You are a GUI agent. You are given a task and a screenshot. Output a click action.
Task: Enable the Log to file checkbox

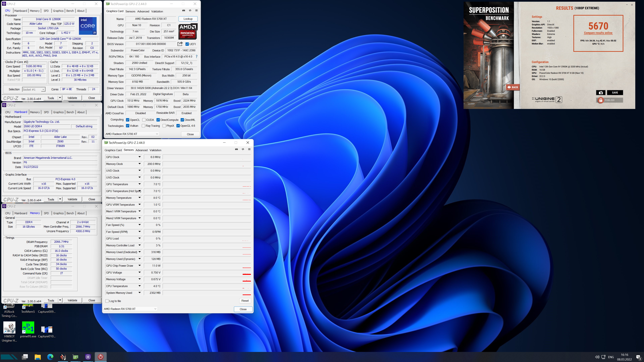tap(107, 301)
